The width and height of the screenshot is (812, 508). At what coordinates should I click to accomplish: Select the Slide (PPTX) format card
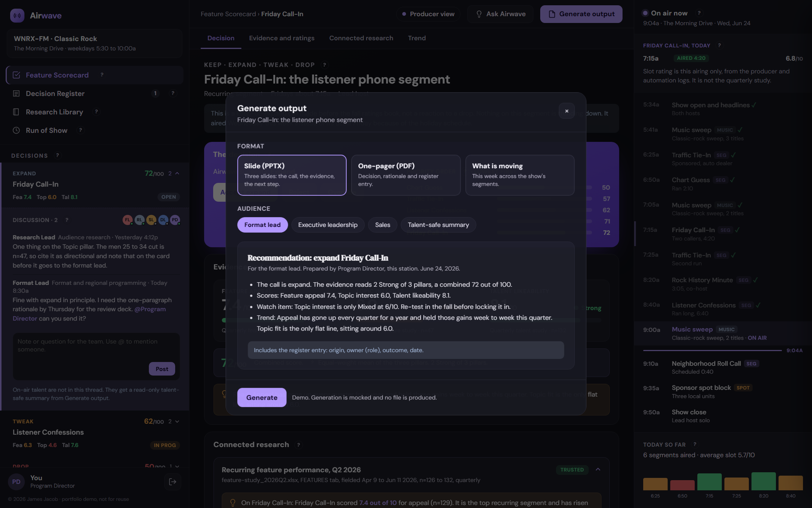coord(292,175)
